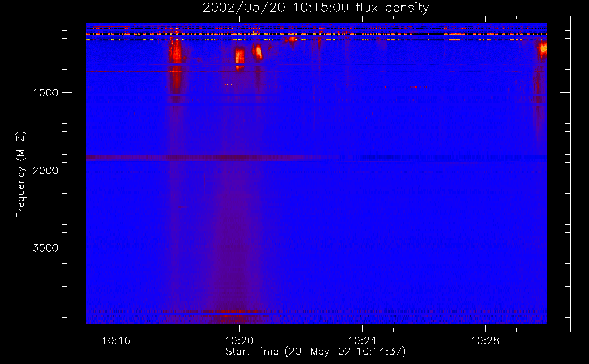Select the 'Start Time (20-May-02 10:14:37)' label
Screen dimensions: 589x364
(x=316, y=352)
